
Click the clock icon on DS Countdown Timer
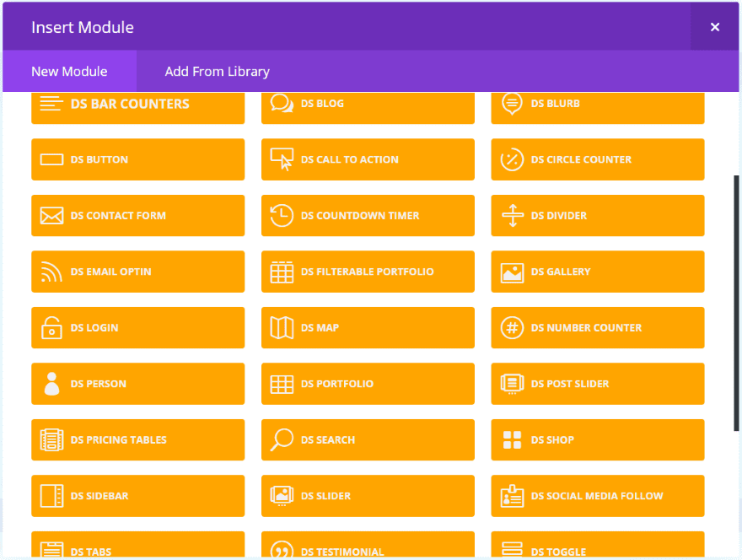point(282,216)
